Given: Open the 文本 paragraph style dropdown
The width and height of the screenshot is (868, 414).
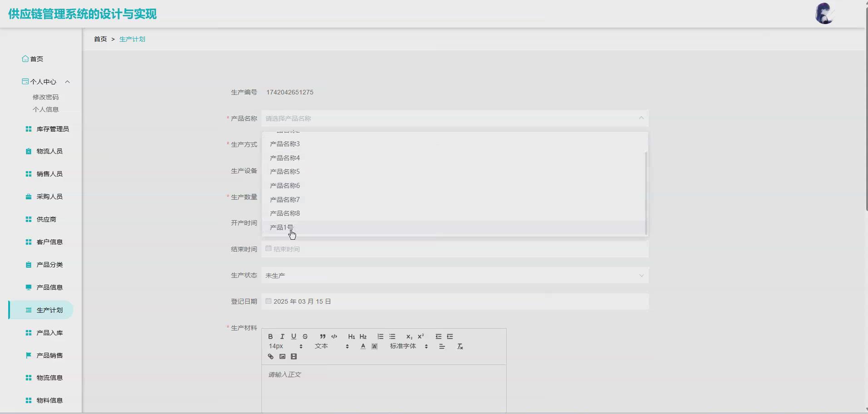Looking at the screenshot, I should [x=332, y=346].
